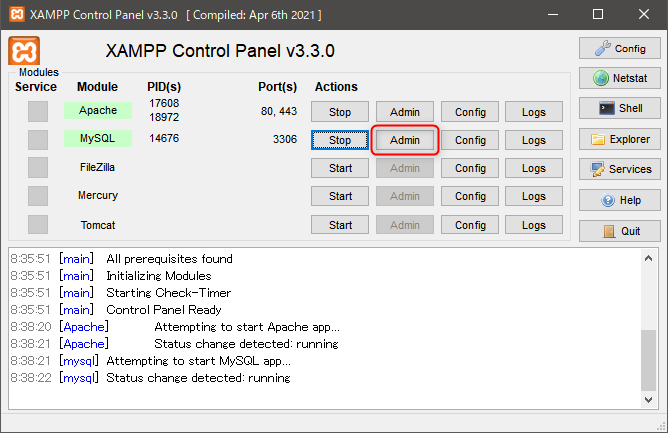Click the log scrollbar down arrow
This screenshot has height=433, width=668.
click(x=648, y=400)
